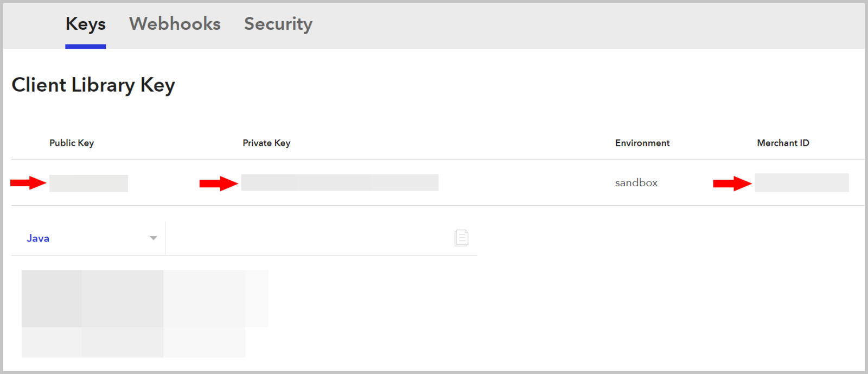
Task: Open the Security tab
Action: [278, 24]
